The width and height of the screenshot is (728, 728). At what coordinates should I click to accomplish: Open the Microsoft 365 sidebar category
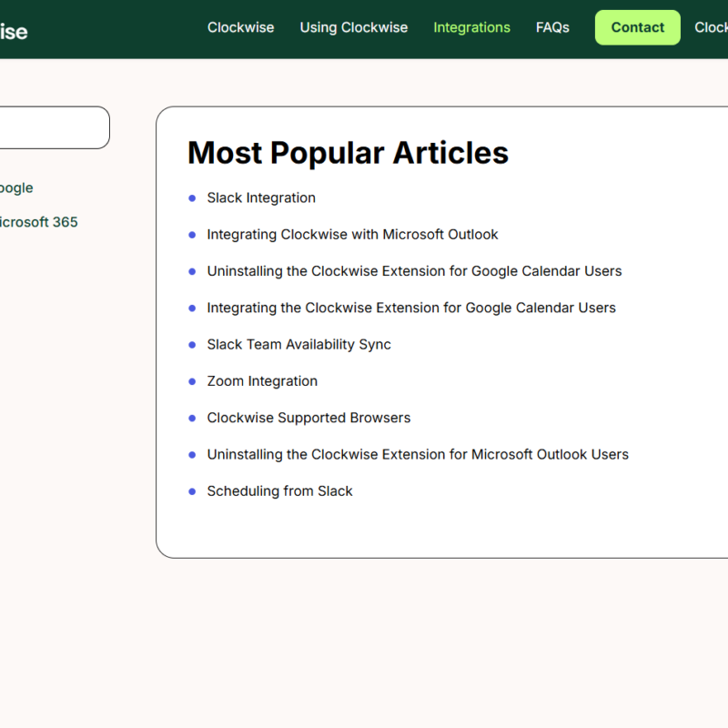[x=37, y=222]
